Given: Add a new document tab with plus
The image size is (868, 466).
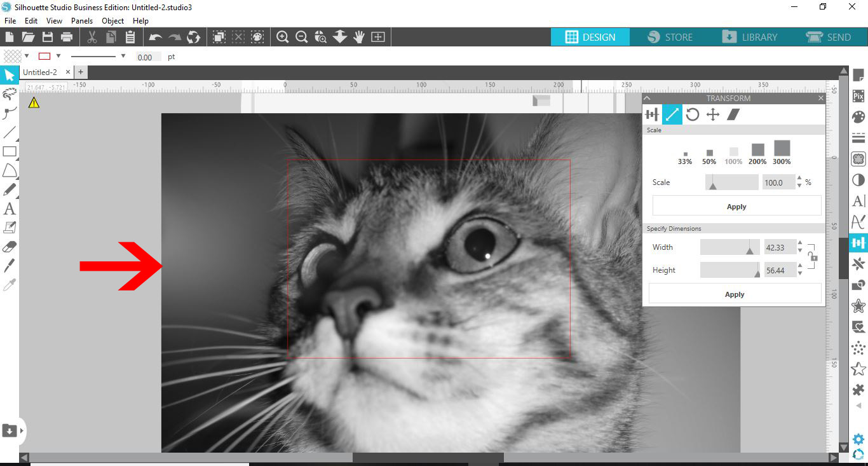Looking at the screenshot, I should click(x=81, y=72).
